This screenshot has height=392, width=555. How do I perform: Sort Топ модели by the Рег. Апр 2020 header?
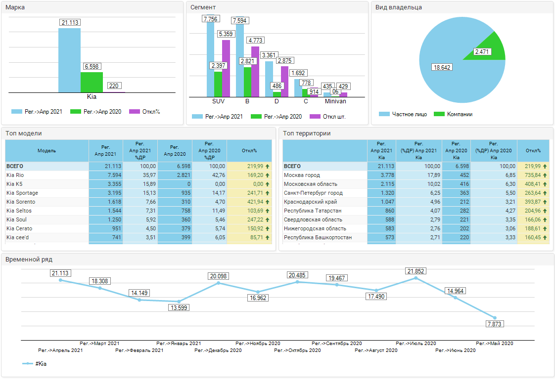(175, 151)
